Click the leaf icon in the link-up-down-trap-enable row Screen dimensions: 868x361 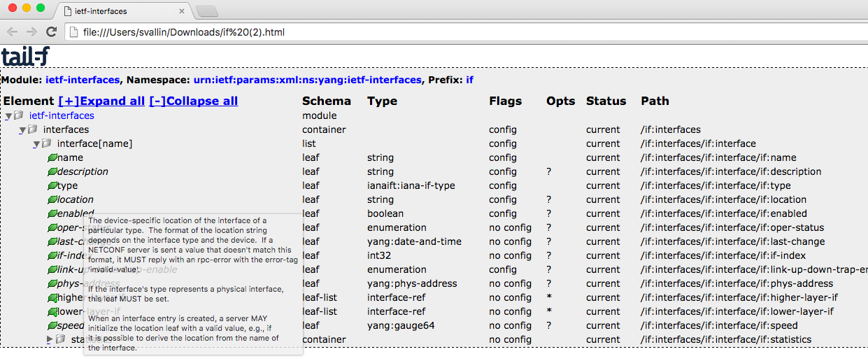point(52,269)
